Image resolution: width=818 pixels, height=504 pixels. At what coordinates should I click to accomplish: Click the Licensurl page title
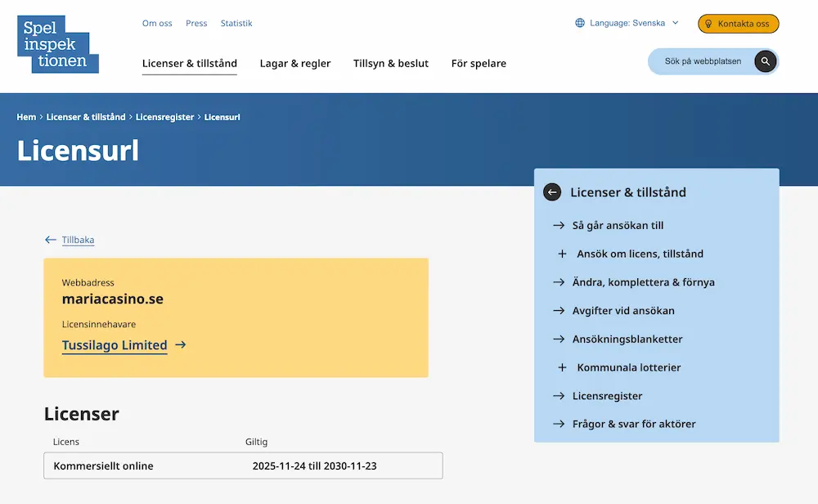point(78,151)
